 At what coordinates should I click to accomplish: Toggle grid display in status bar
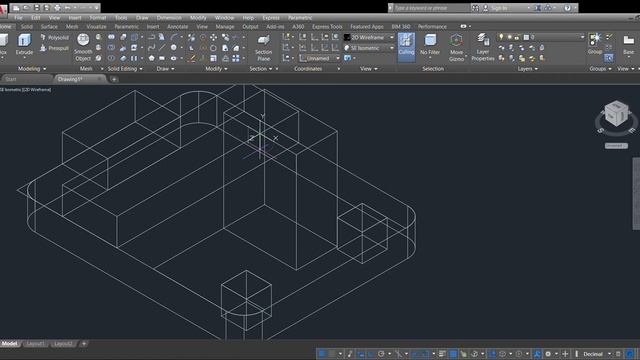click(x=322, y=354)
